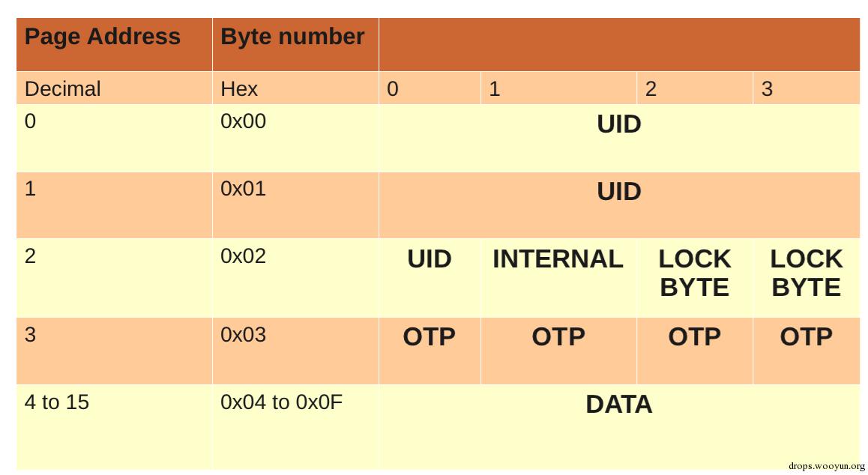This screenshot has height=475, width=868.
Task: Select the OTP cell under byte 1
Action: tap(558, 337)
